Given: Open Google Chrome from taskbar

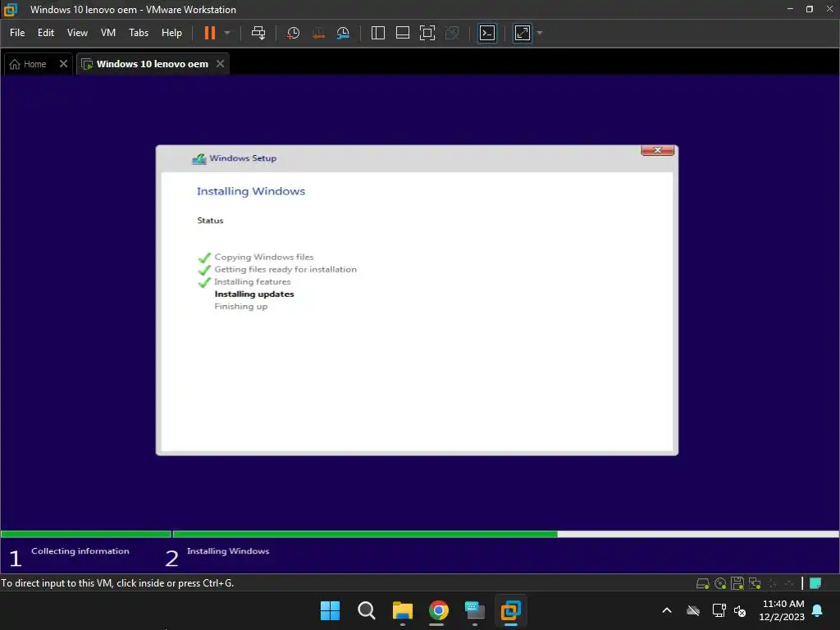Looking at the screenshot, I should coord(438,610).
